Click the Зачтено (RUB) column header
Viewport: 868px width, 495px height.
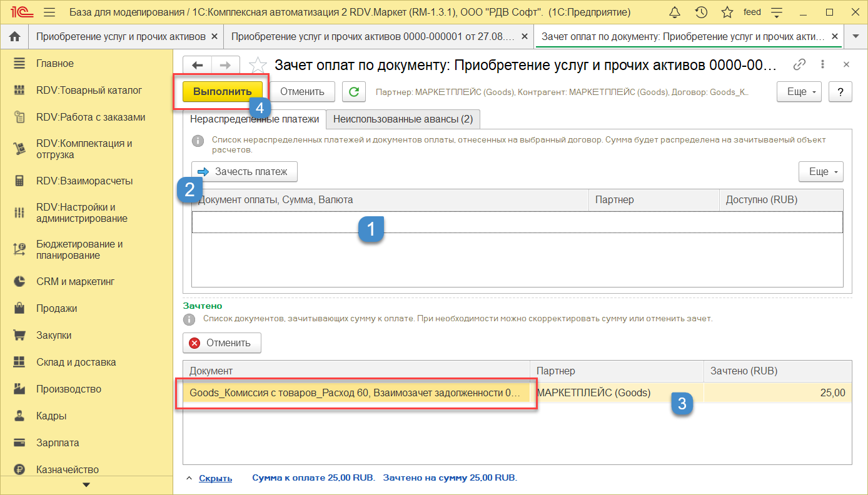click(x=778, y=371)
